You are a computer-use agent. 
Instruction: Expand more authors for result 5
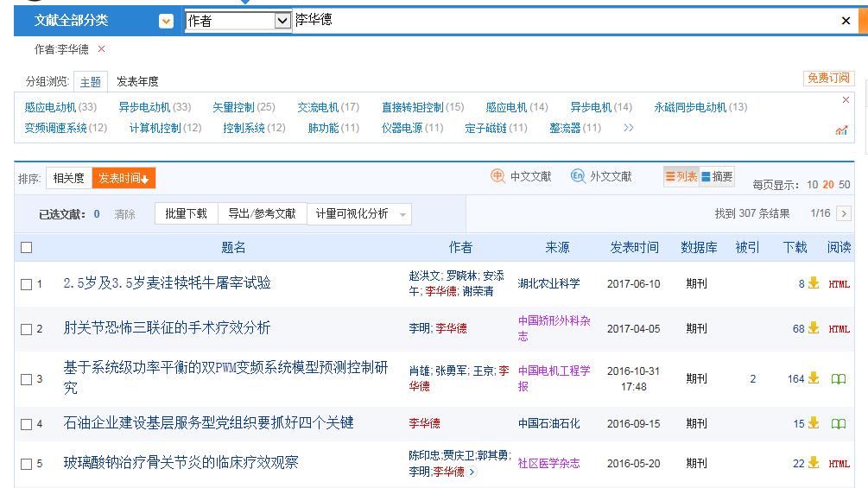pos(472,472)
